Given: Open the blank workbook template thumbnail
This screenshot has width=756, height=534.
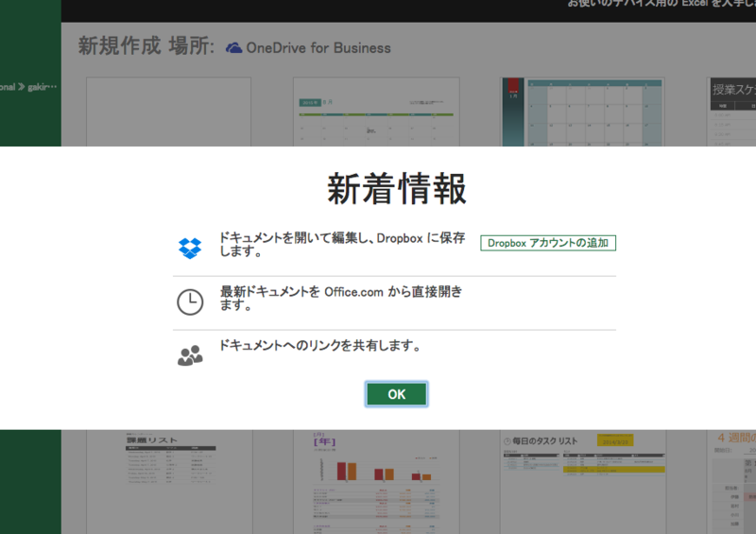Looking at the screenshot, I should point(169,112).
